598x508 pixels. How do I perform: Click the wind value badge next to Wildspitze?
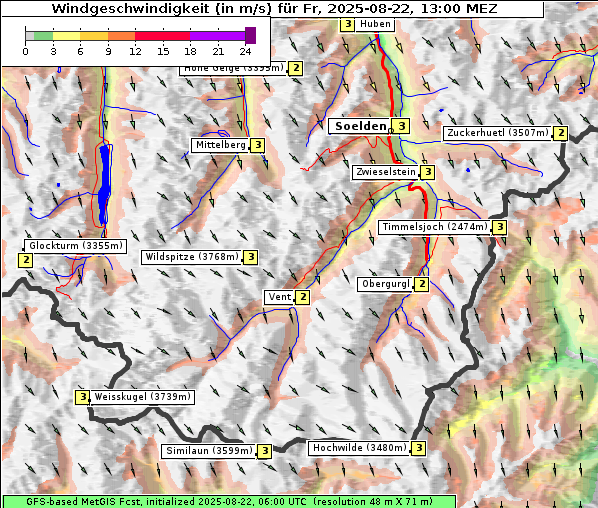(251, 257)
